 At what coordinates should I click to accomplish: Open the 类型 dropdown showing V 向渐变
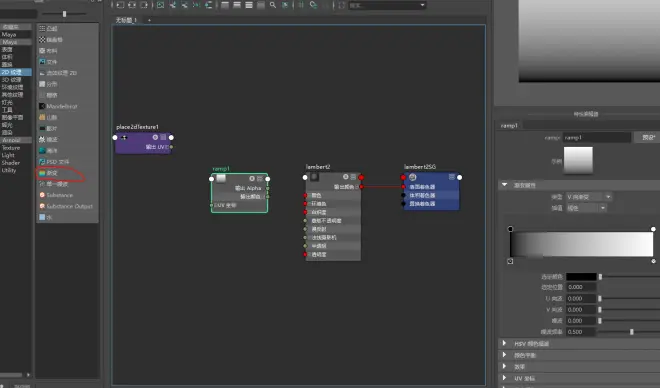pyautogui.click(x=588, y=197)
